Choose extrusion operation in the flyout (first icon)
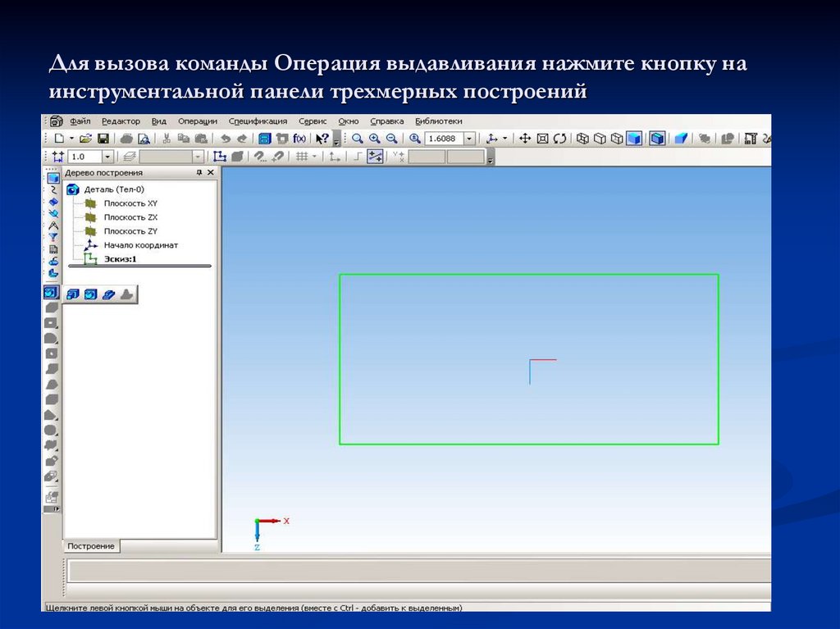This screenshot has height=629, width=840. 73,294
